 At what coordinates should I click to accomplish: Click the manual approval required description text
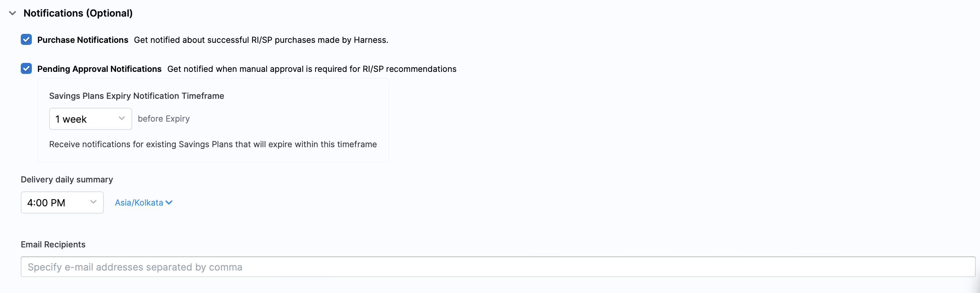coord(311,69)
